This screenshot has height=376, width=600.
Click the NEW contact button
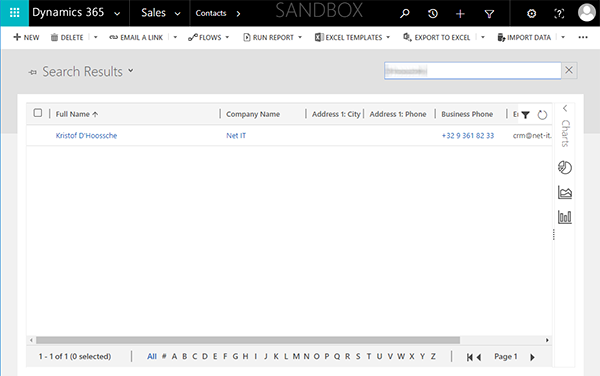[26, 37]
